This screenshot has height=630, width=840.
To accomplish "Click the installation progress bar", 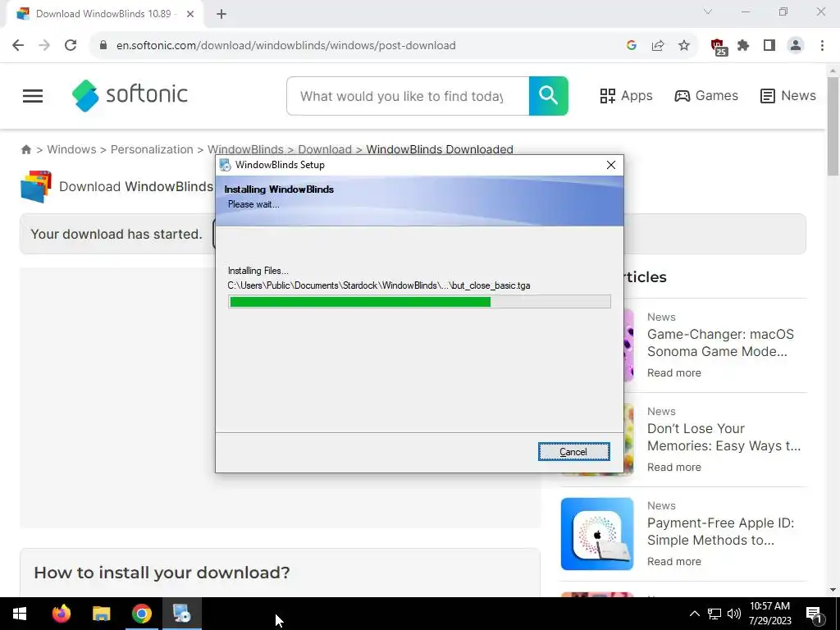I will pyautogui.click(x=419, y=302).
